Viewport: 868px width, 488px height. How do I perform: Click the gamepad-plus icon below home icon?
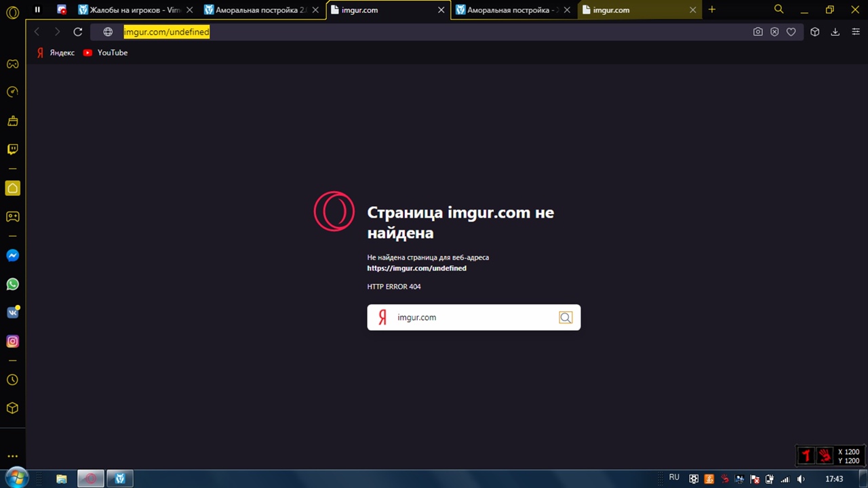[12, 217]
